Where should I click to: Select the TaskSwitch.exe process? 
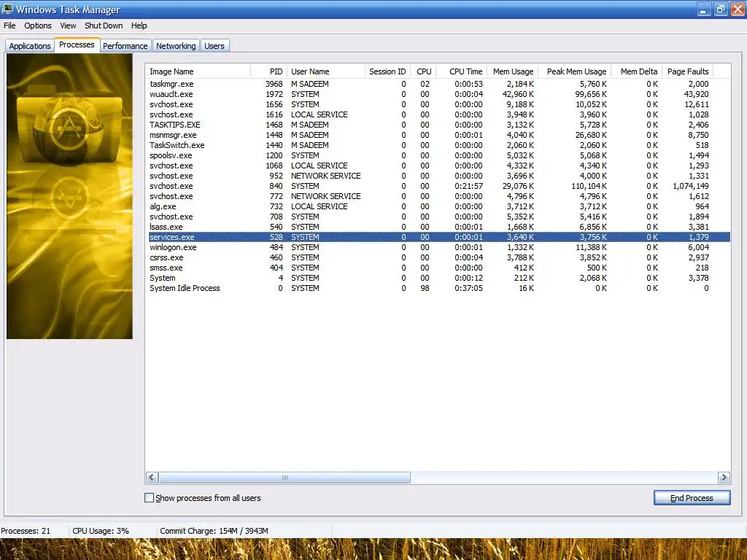(x=439, y=145)
